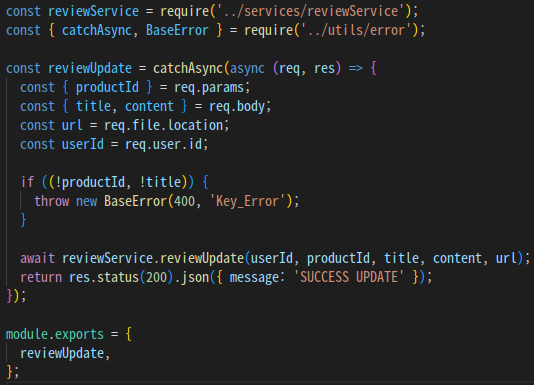Click the 'Key_Error' string
Image resolution: width=534 pixels, height=385 pixels.
(248, 201)
